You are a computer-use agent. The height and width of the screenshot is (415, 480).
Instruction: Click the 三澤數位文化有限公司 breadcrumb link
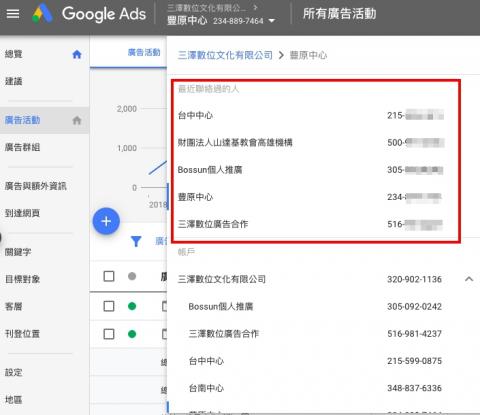pyautogui.click(x=225, y=55)
